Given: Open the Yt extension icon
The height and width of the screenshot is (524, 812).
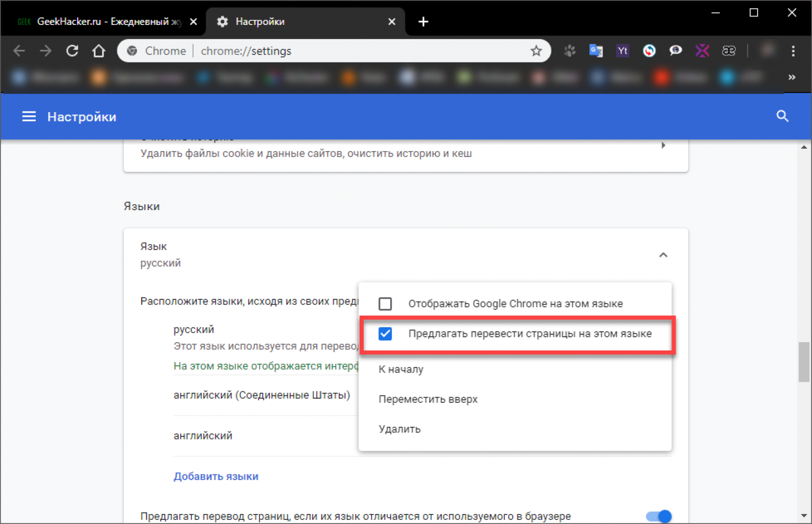Looking at the screenshot, I should (x=623, y=51).
